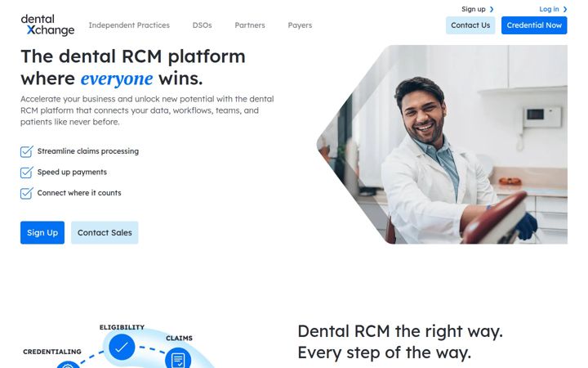This screenshot has width=588, height=368.
Task: Click the Contact Sales button
Action: (x=105, y=232)
